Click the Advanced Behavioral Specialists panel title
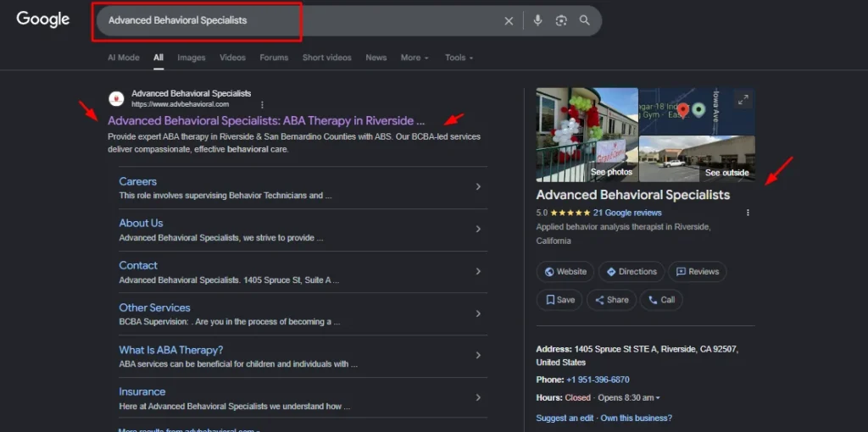This screenshot has height=432, width=868. (632, 195)
